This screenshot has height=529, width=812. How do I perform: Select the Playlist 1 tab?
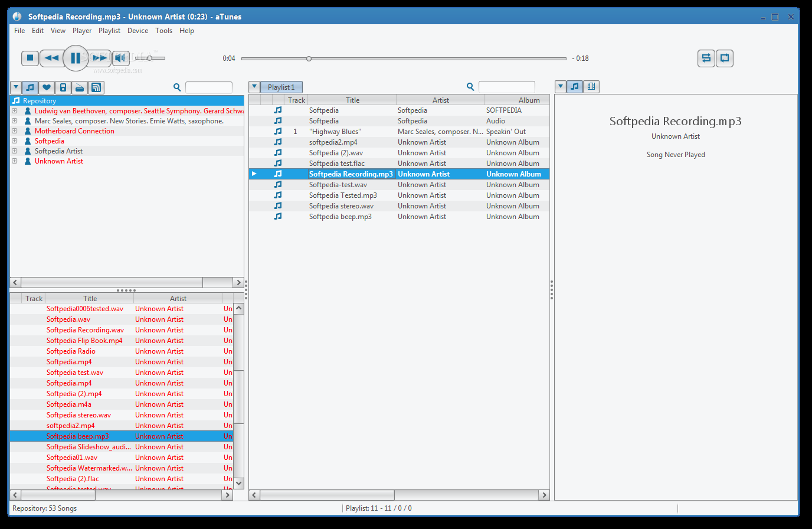281,87
